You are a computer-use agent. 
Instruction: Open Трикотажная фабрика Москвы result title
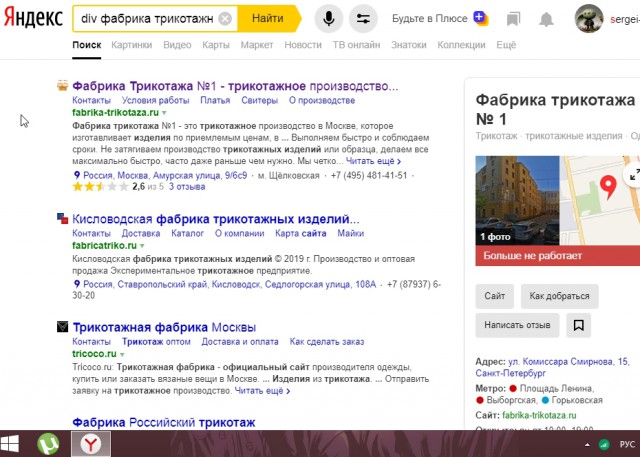point(164,327)
